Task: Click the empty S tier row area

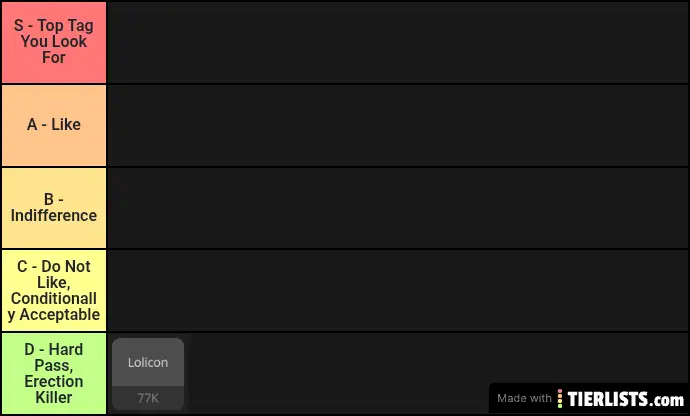Action: click(398, 42)
